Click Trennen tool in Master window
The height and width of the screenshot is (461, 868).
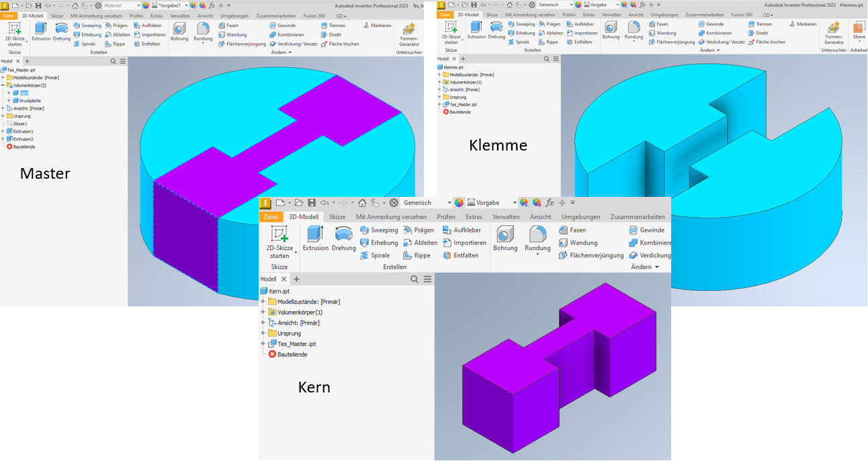pos(333,25)
